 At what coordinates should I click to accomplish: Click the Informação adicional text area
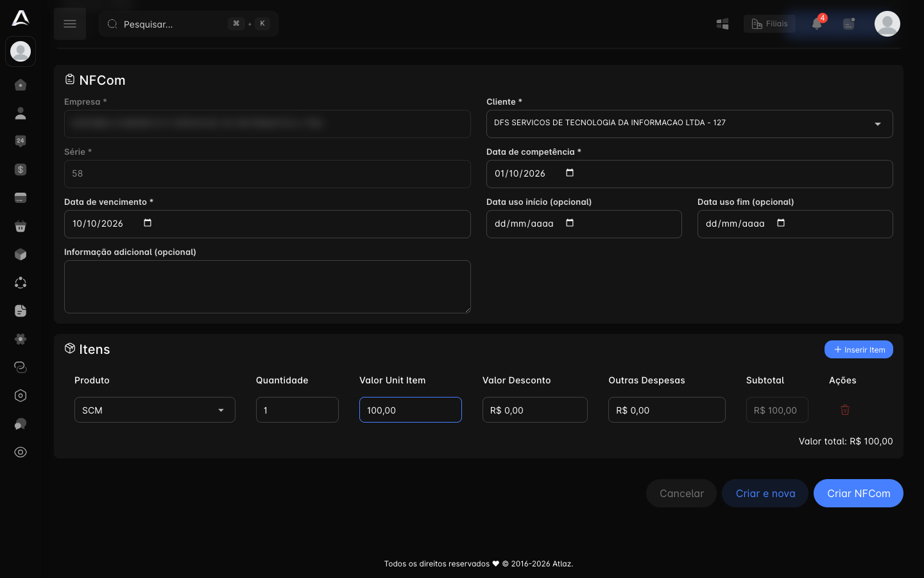[268, 286]
